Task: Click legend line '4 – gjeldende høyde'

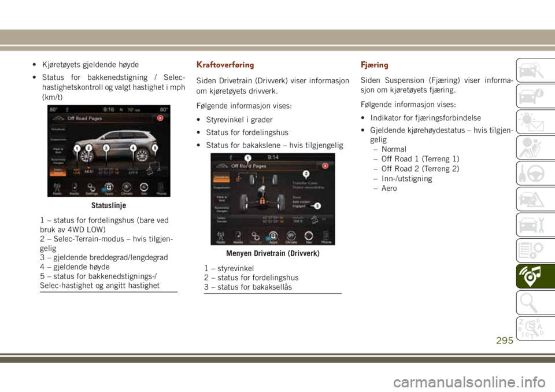Action: click(x=75, y=267)
